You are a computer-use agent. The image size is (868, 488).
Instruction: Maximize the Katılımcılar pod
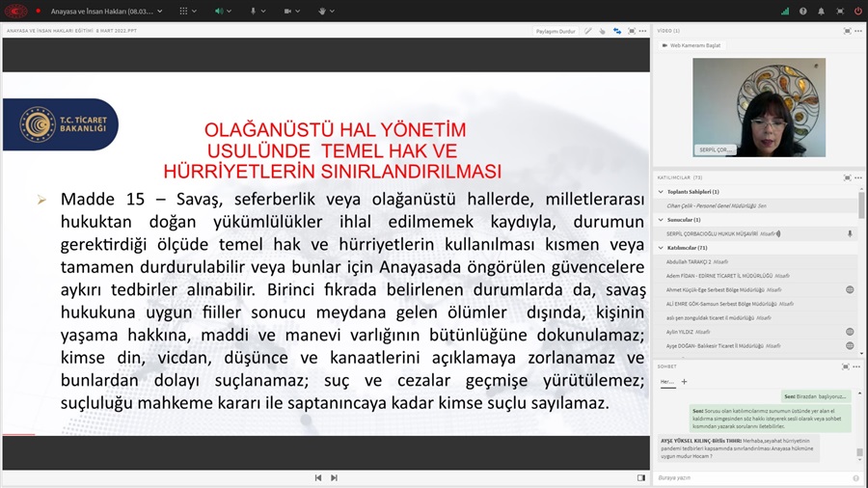[847, 177]
